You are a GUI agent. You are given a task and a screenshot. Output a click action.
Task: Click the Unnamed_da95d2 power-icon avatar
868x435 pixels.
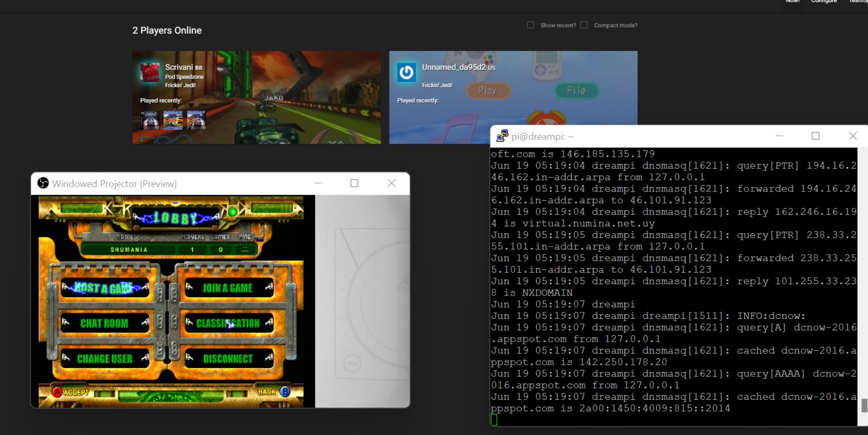[x=406, y=72]
